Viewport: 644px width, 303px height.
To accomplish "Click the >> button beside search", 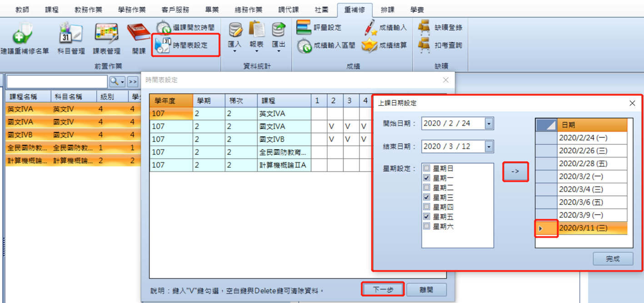I will tap(132, 82).
